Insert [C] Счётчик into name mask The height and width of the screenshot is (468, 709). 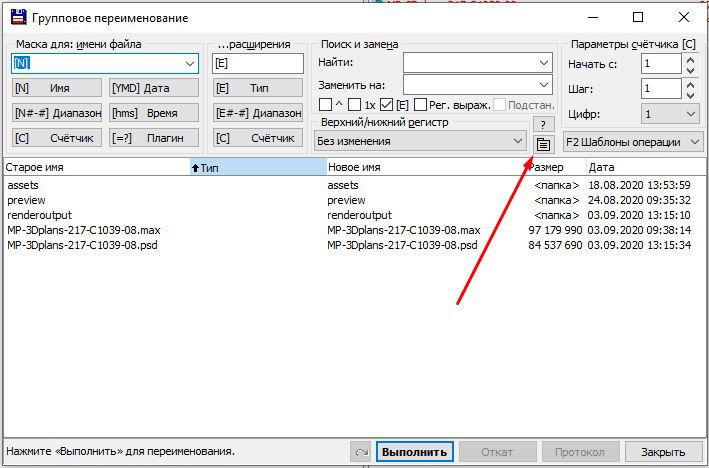[x=57, y=137]
